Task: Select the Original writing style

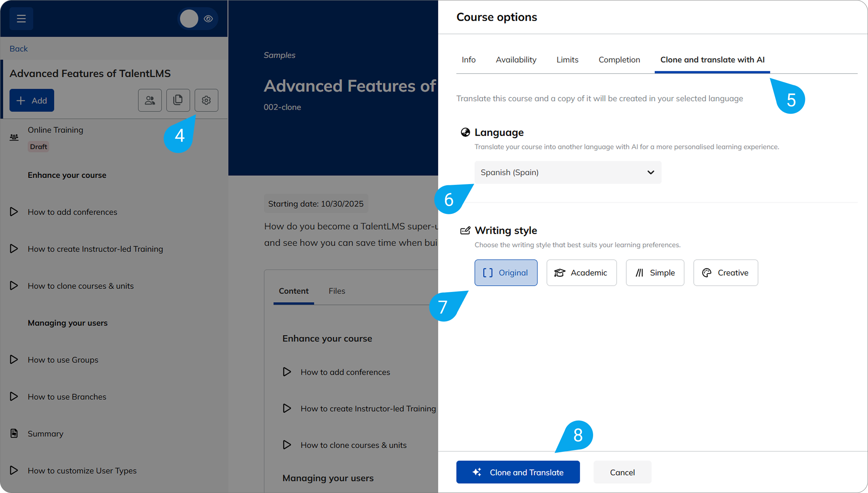Action: pyautogui.click(x=506, y=273)
